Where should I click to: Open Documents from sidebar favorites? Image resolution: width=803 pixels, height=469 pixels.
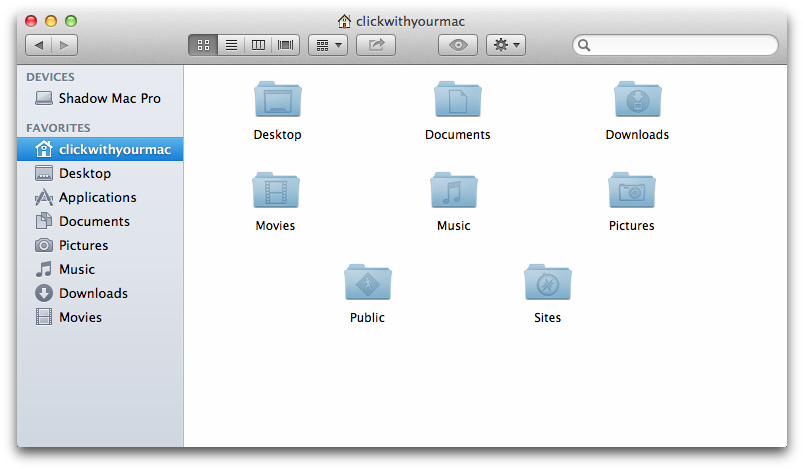(100, 221)
